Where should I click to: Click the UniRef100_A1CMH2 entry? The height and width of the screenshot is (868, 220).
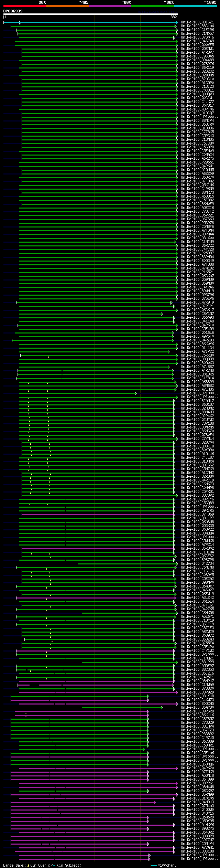(x=197, y=473)
